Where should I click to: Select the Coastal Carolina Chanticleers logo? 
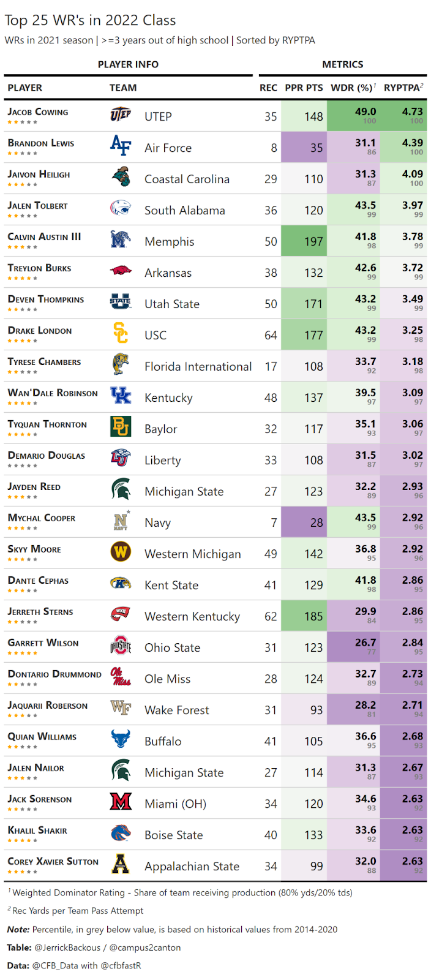click(121, 178)
